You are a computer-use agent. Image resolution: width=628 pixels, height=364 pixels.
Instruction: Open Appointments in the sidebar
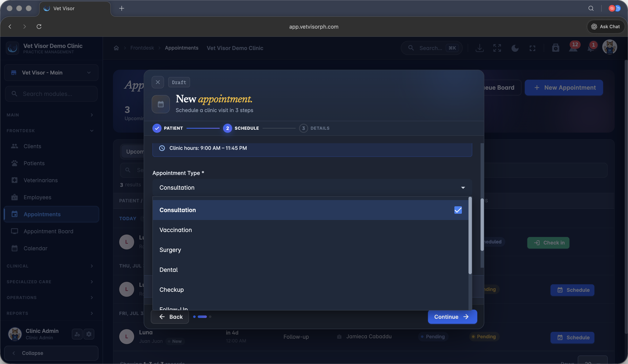(52, 214)
